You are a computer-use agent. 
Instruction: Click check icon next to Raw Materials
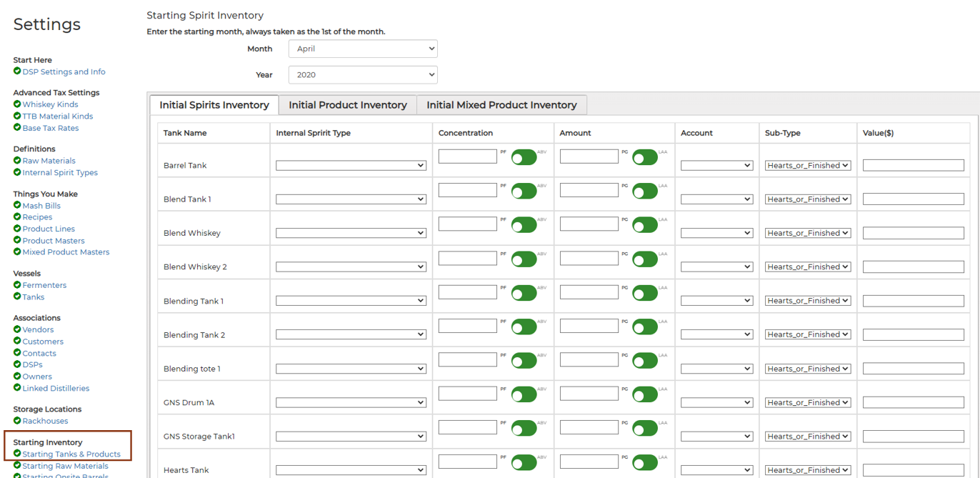17,161
